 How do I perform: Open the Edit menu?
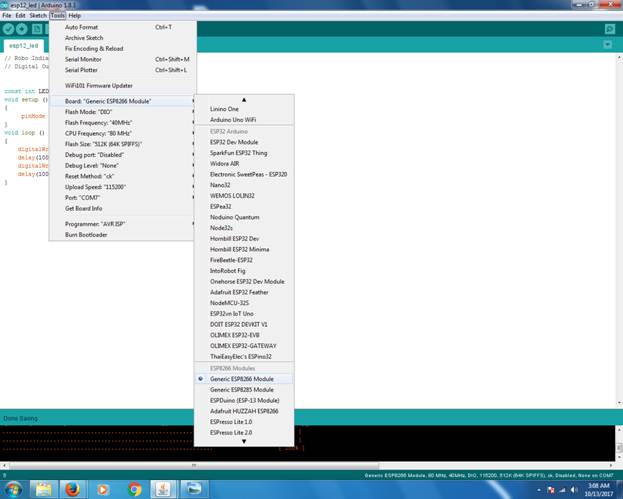click(x=20, y=15)
